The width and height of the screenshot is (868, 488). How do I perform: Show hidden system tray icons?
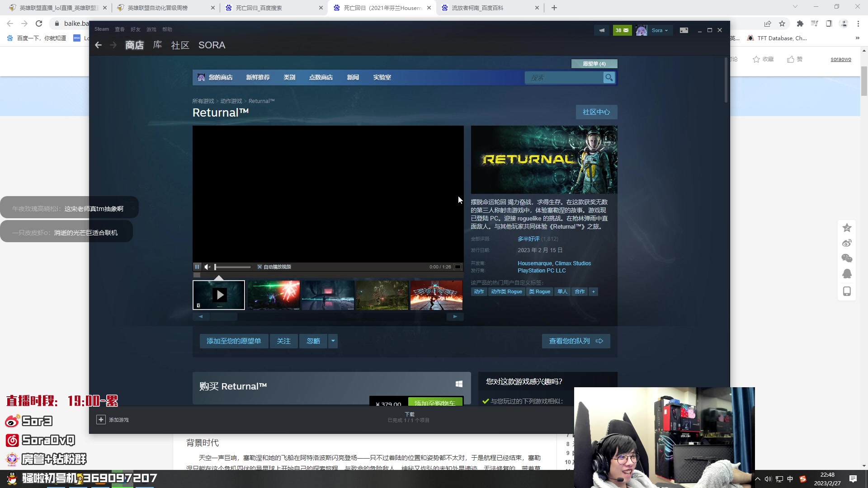(758, 479)
